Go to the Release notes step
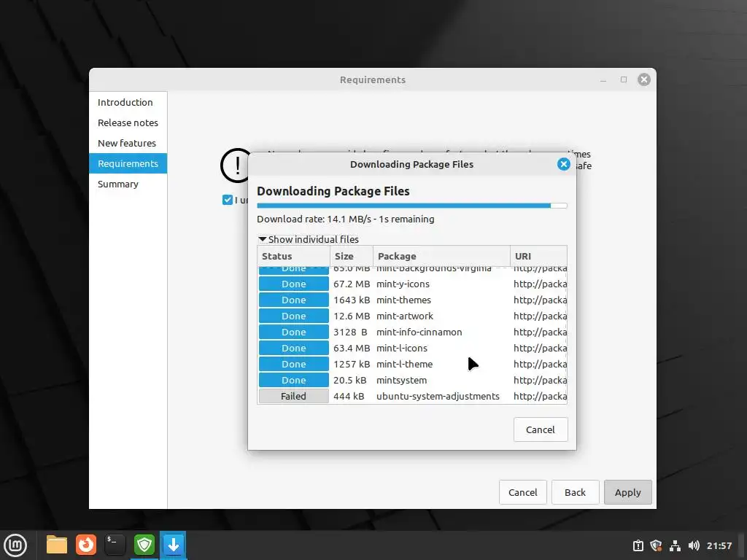Image resolution: width=747 pixels, height=560 pixels. tap(128, 122)
